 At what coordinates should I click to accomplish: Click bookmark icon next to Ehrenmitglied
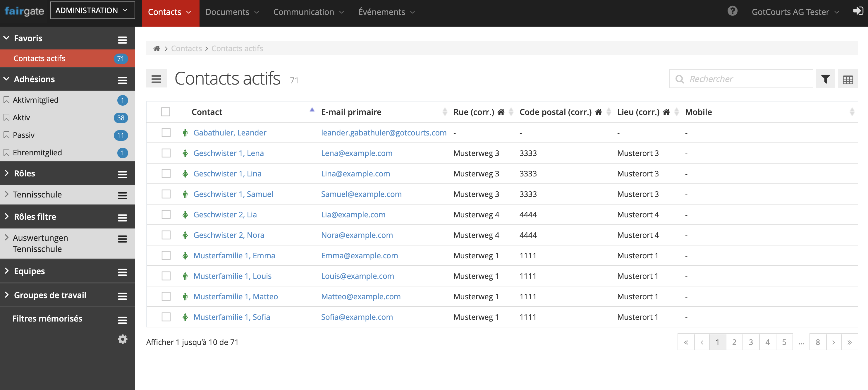coord(6,152)
